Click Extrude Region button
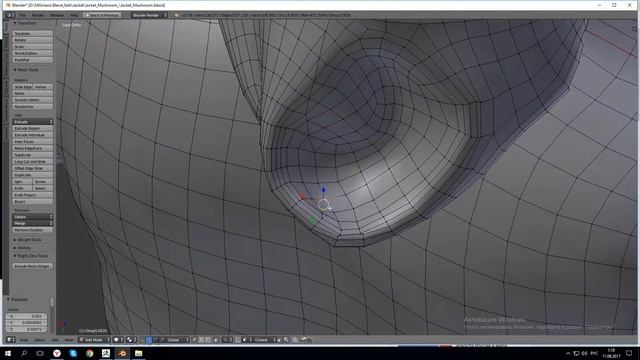This screenshot has height=360, width=640. (33, 128)
